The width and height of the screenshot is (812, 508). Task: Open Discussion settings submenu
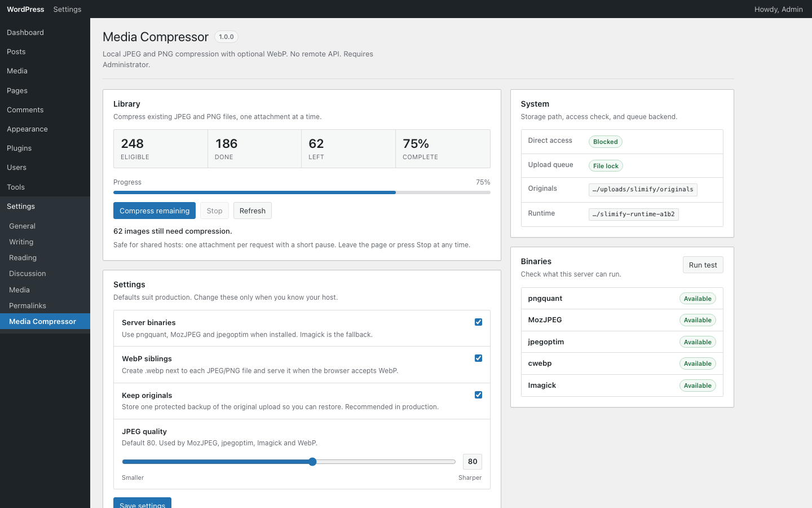click(x=45, y=273)
